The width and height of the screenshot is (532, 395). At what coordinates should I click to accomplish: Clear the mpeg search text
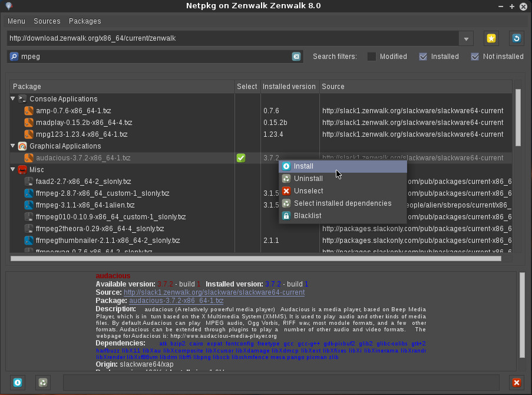296,57
